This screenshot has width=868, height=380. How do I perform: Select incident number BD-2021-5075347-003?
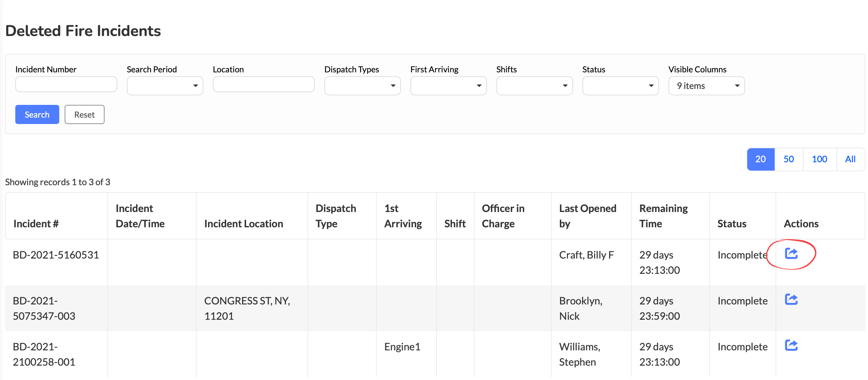click(x=44, y=308)
